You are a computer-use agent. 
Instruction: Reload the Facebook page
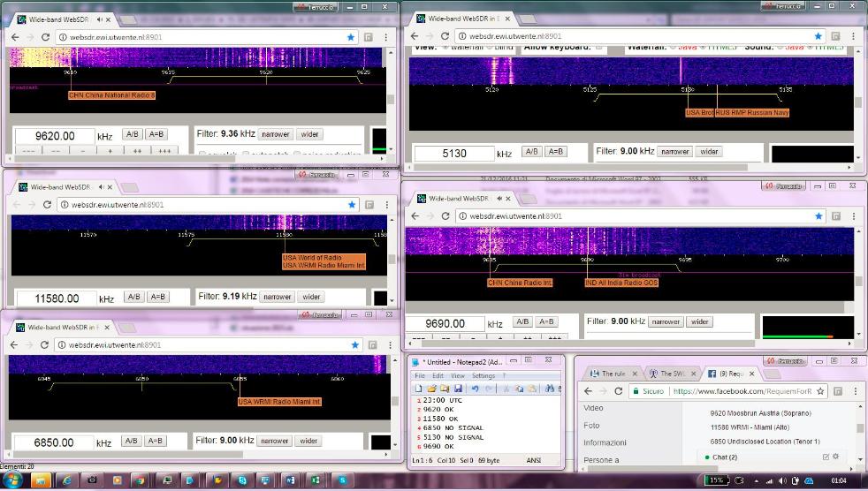(x=619, y=391)
